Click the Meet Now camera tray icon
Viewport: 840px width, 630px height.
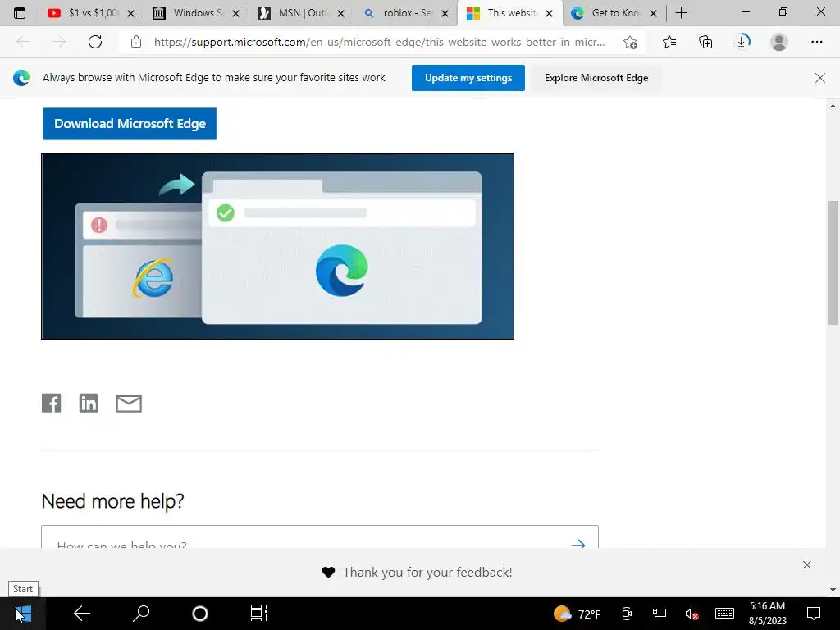(x=627, y=614)
